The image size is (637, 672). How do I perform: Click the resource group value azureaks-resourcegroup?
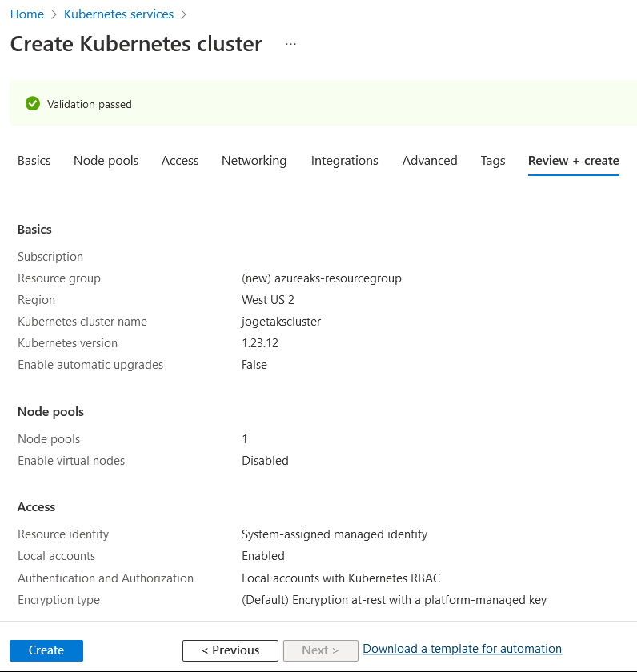point(321,278)
